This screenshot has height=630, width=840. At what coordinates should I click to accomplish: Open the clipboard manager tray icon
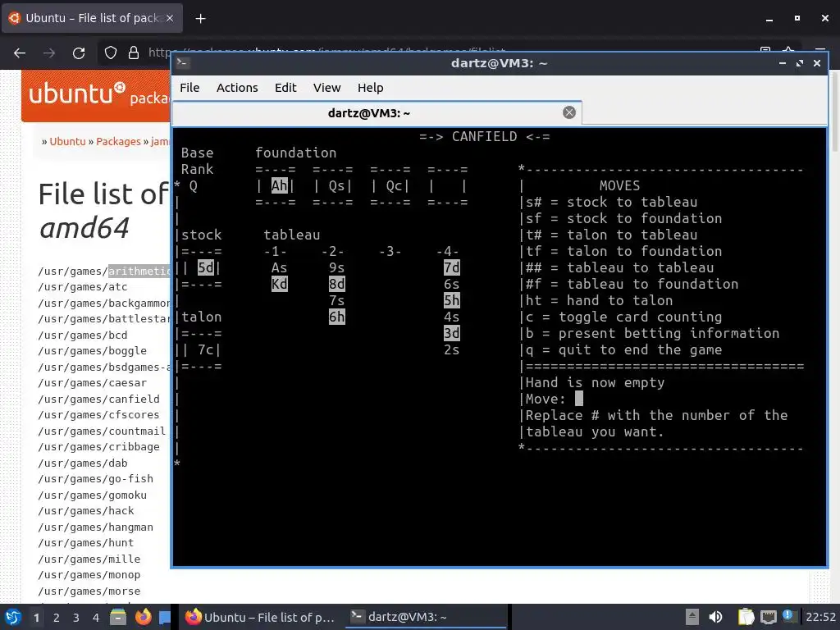click(745, 617)
